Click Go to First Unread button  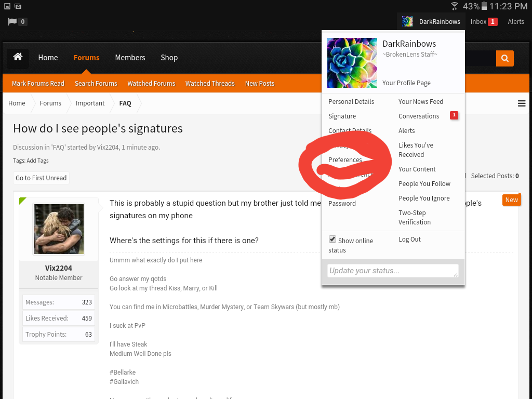(x=41, y=178)
